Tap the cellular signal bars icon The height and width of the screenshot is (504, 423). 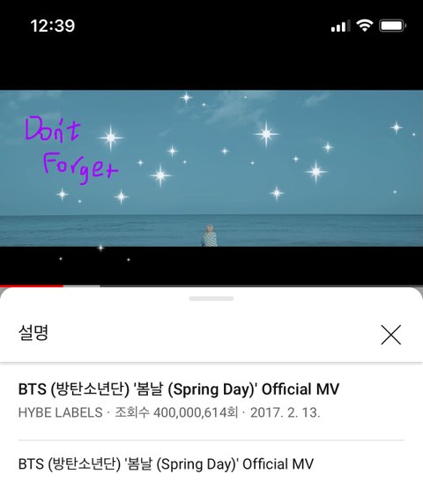pos(341,26)
